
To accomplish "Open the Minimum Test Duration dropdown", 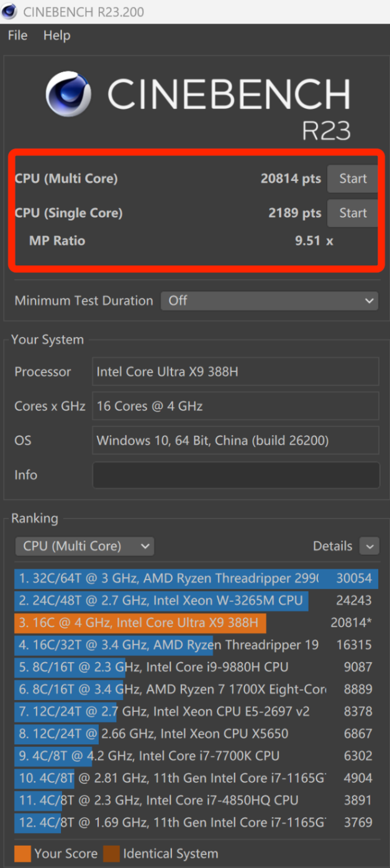I will click(x=269, y=301).
